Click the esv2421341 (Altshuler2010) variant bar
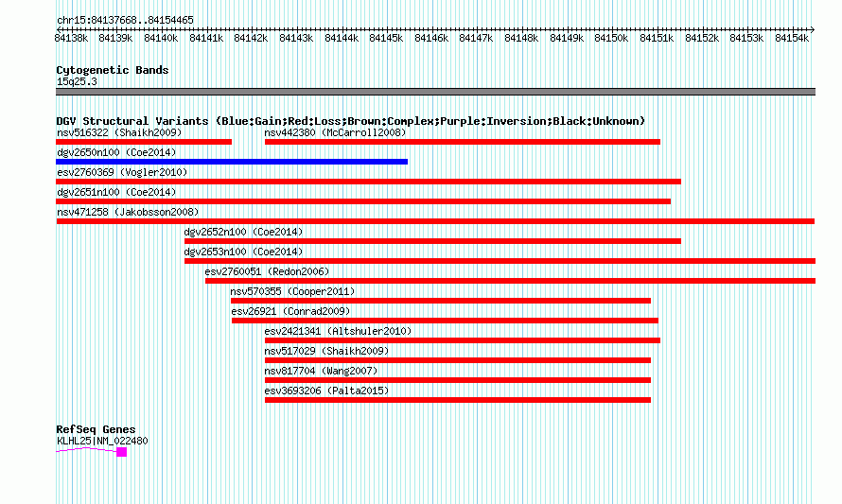This screenshot has width=842, height=504. (x=463, y=340)
